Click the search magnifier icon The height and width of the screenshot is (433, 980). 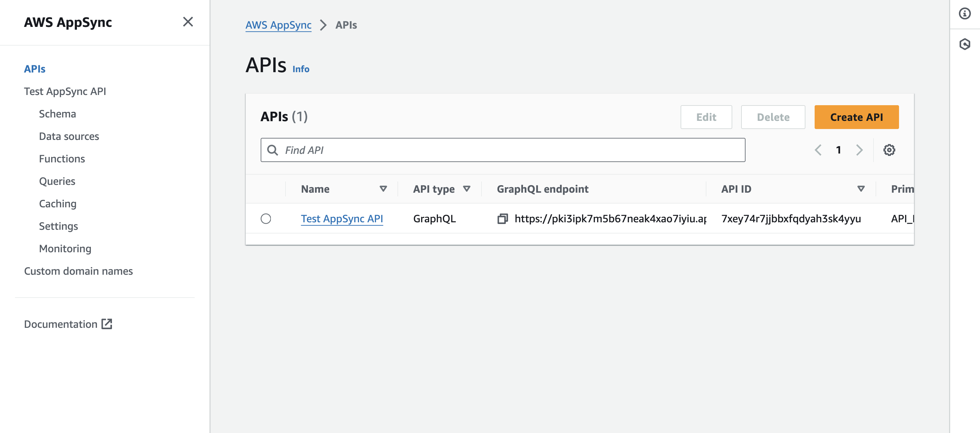point(272,150)
